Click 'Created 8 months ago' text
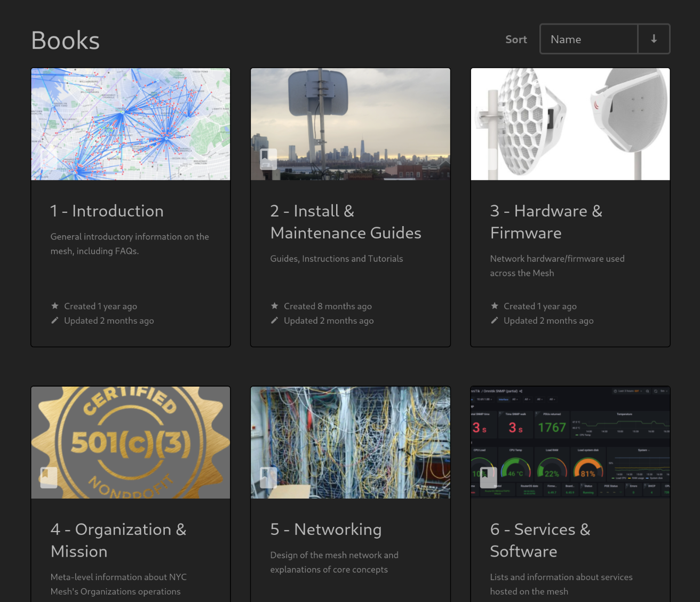 pyautogui.click(x=328, y=306)
